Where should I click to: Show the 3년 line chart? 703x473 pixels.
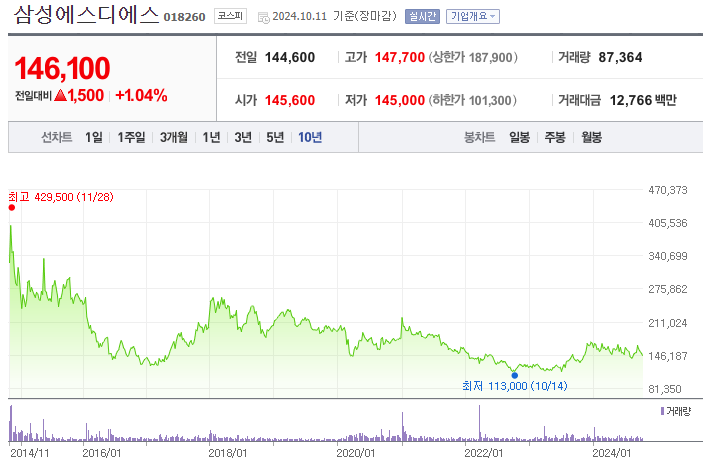(x=243, y=137)
